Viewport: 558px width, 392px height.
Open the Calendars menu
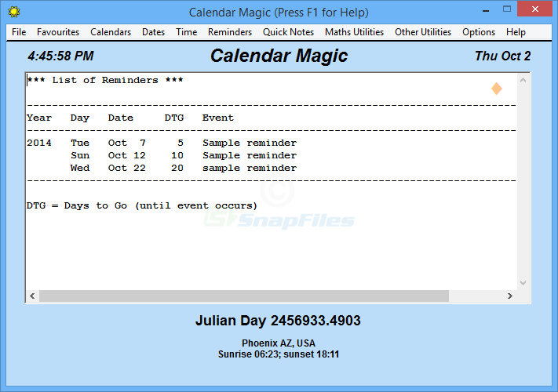coord(111,32)
